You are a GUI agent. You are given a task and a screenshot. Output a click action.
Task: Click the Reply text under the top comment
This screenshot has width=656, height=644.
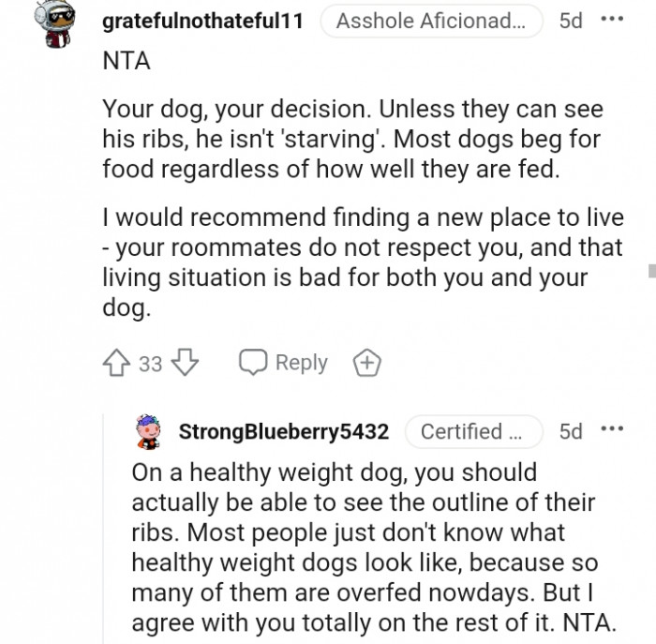301,363
